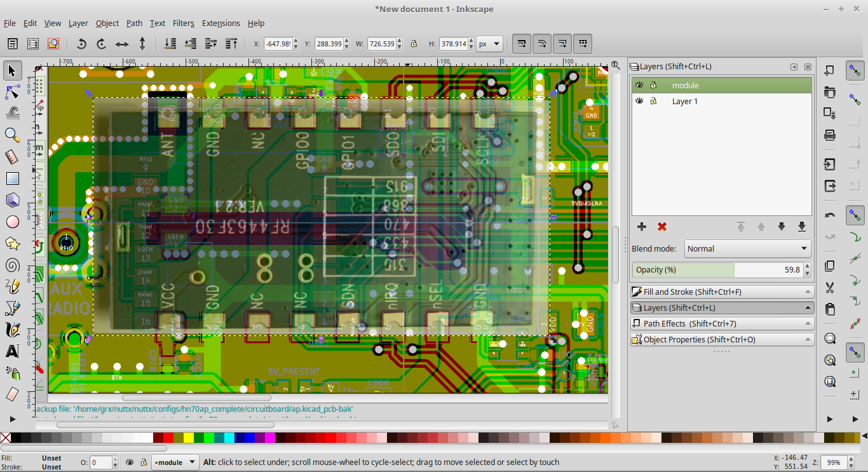
Task: Flip selection horizontally
Action: 122,44
